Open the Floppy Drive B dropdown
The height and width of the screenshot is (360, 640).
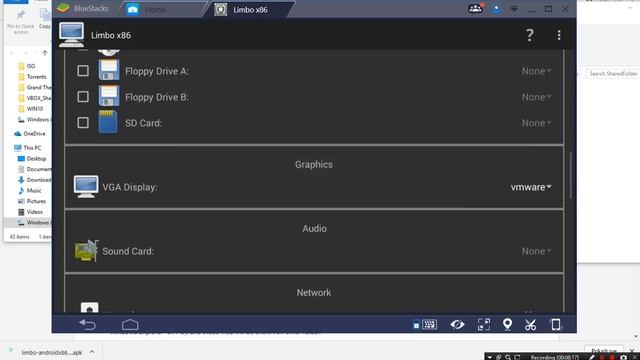pos(536,97)
